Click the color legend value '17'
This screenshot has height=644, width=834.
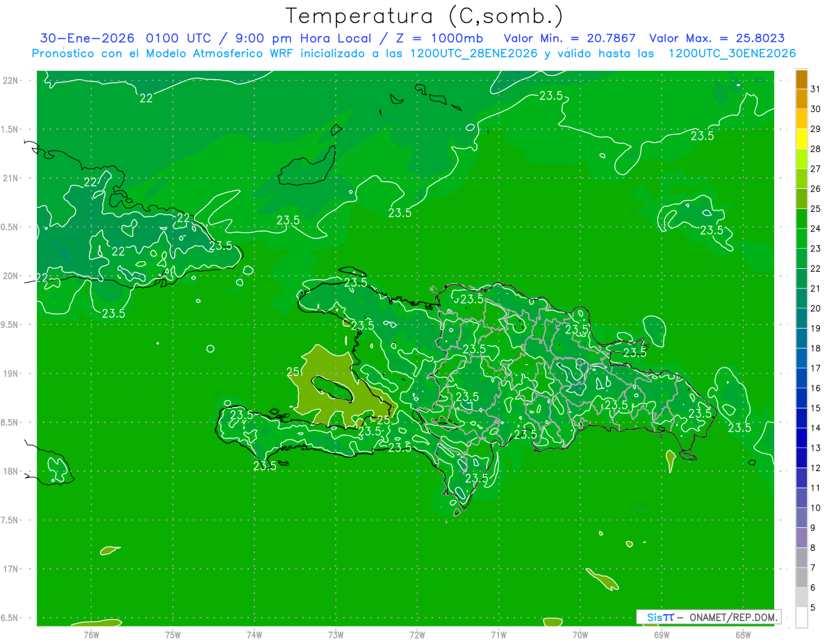point(815,368)
